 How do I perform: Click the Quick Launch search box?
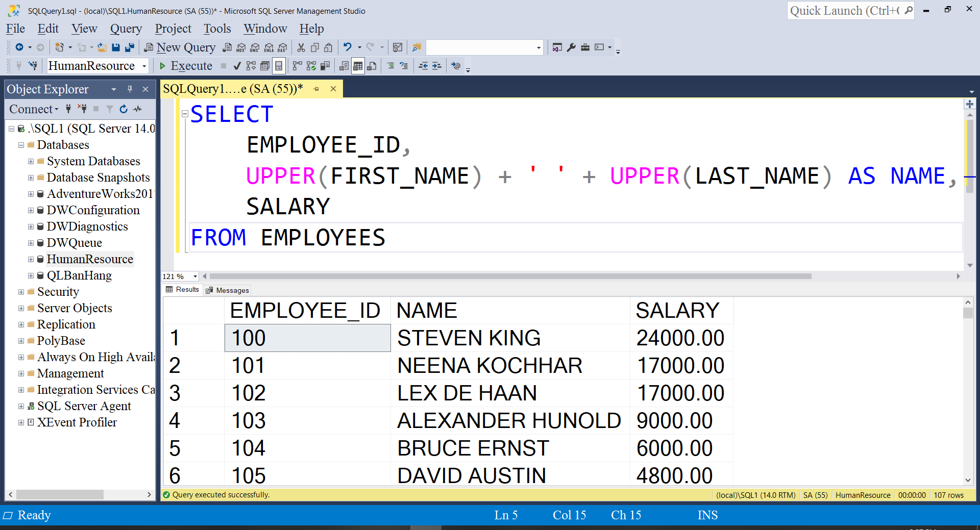tap(845, 11)
